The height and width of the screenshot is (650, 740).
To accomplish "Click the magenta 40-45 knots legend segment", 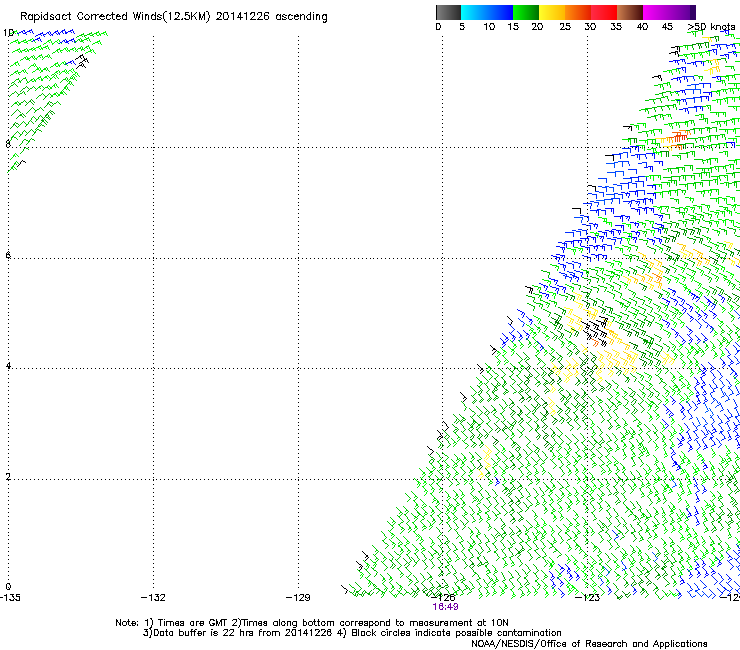I will [x=658, y=12].
